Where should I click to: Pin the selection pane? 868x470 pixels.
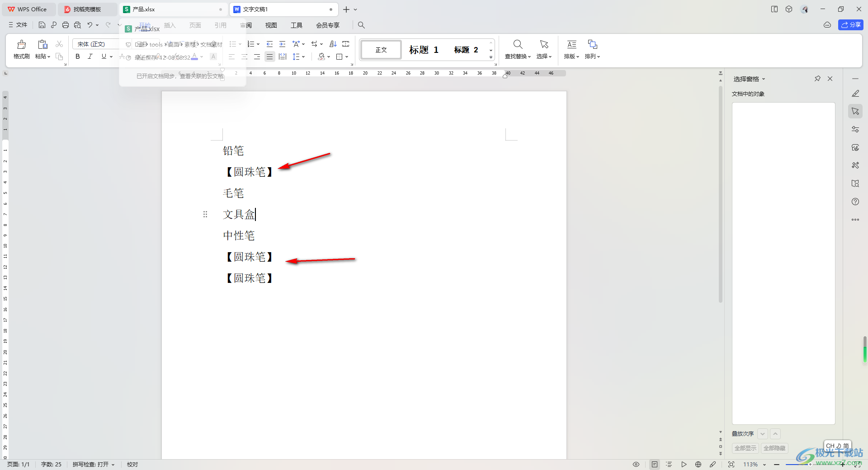[817, 79]
